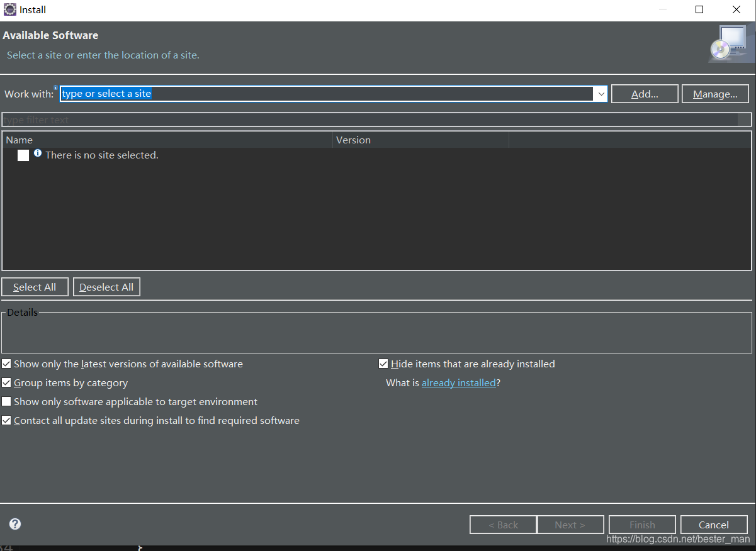756x551 pixels.
Task: Disable 'Show only the latest versions of available software'
Action: point(6,364)
